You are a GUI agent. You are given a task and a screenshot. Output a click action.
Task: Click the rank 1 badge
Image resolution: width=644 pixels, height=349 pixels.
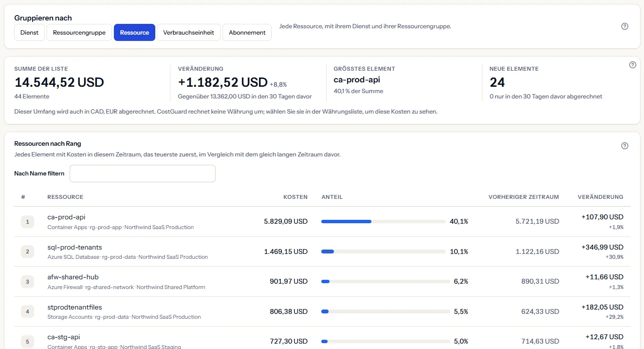pos(27,222)
